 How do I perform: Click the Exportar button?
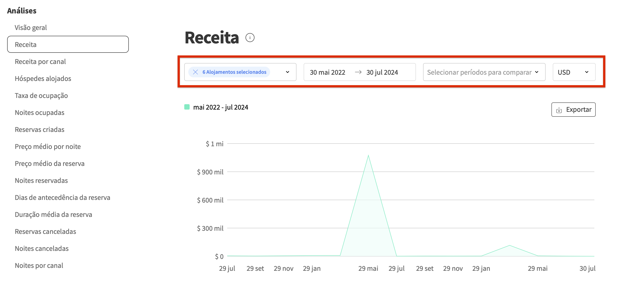tap(573, 110)
